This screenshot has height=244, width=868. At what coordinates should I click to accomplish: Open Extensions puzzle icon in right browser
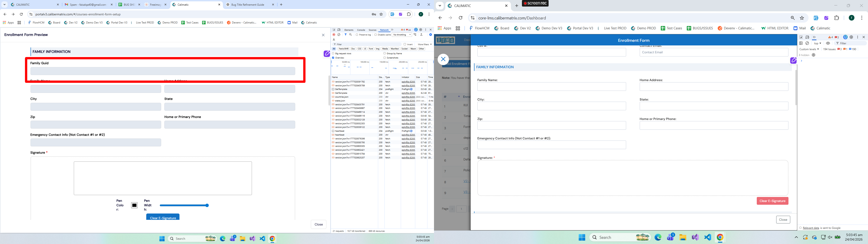837,18
